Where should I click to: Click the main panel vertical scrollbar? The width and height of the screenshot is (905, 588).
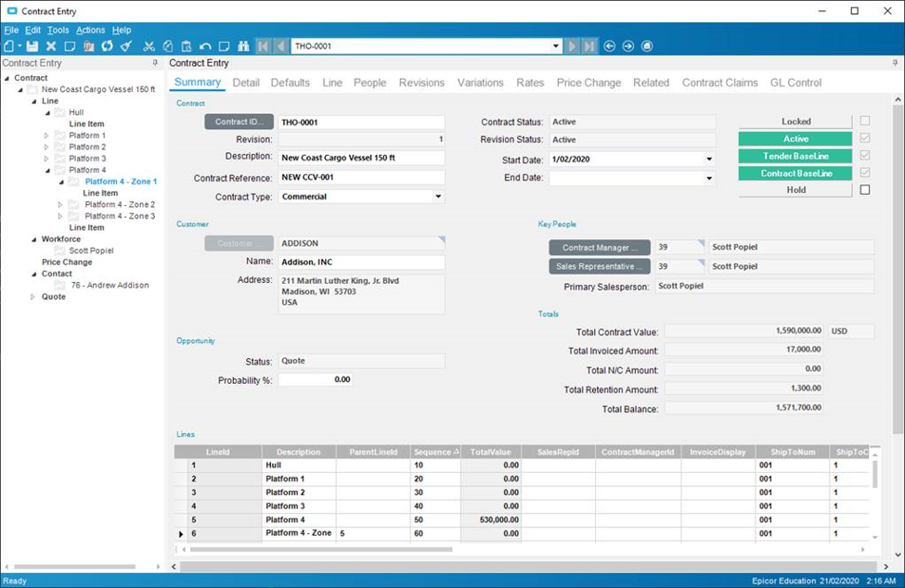(x=898, y=269)
